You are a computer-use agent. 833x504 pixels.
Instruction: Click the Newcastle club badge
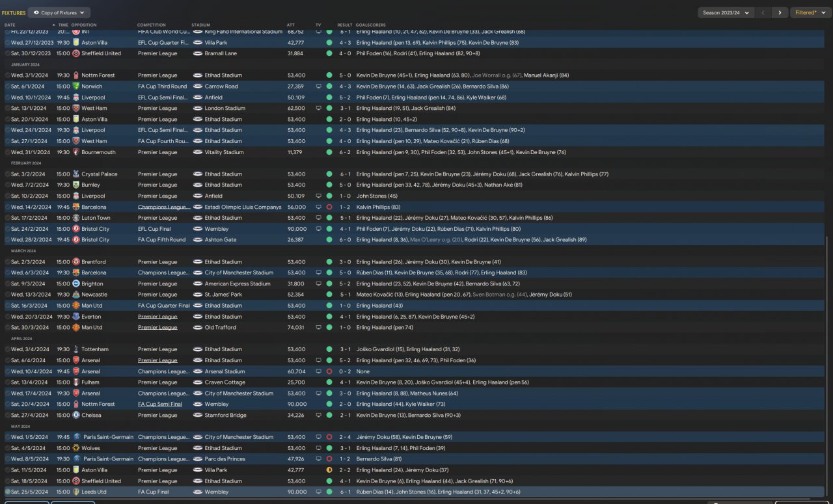point(76,295)
